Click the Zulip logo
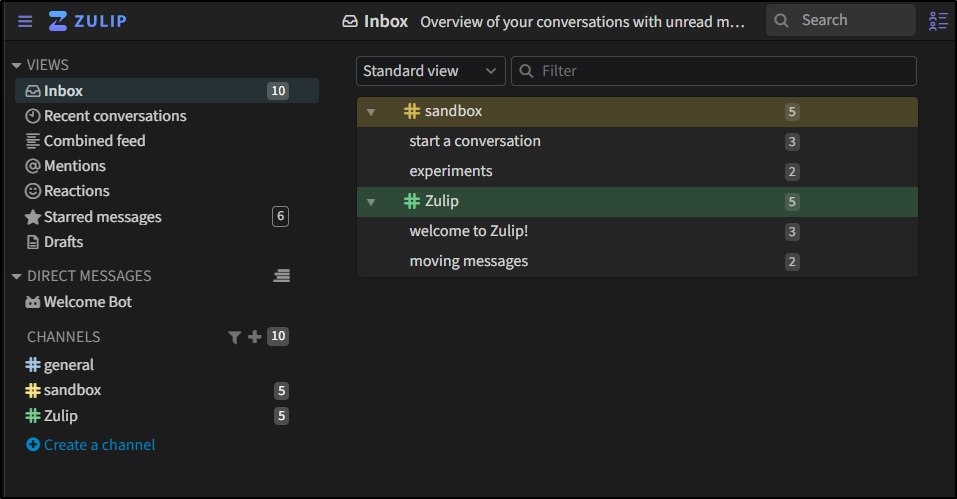957x499 pixels. (88, 21)
